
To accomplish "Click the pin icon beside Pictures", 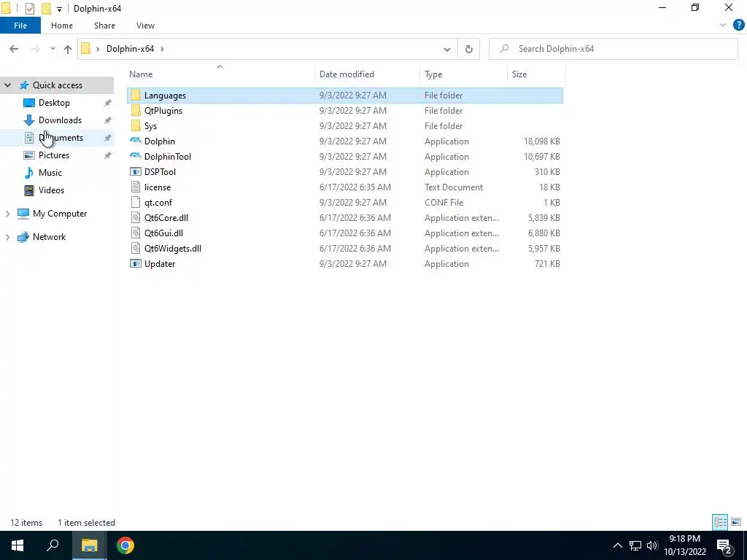I will [x=108, y=155].
